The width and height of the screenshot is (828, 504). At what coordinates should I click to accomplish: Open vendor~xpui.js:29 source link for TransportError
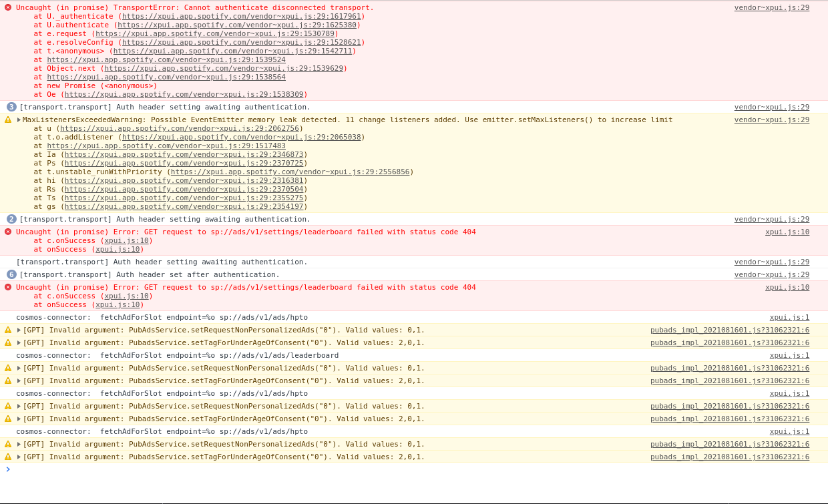pyautogui.click(x=772, y=7)
